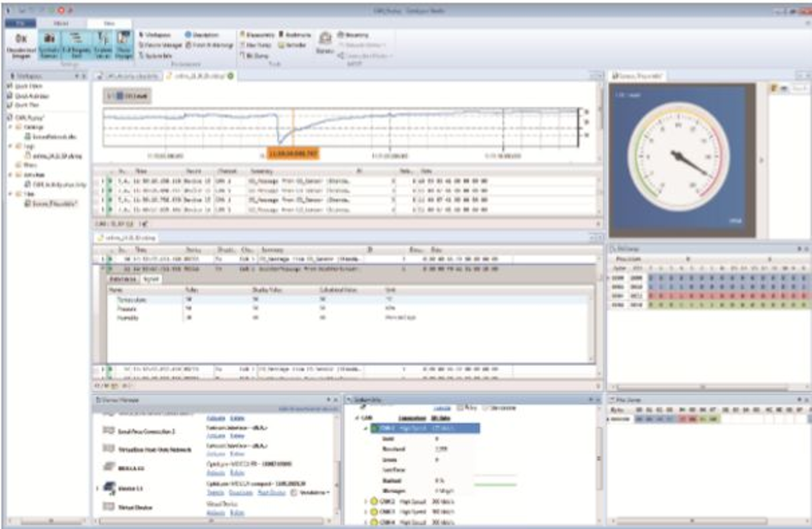Close the Workspace panel

click(x=84, y=76)
